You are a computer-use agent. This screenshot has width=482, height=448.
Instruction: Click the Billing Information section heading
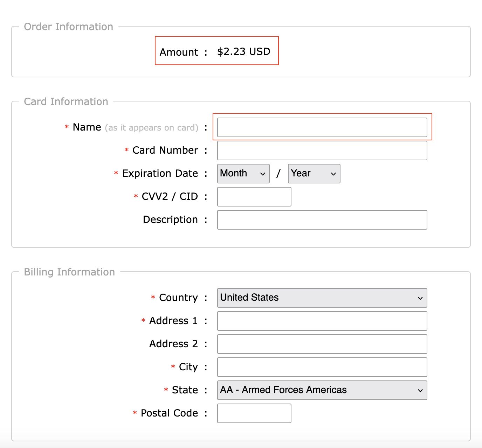[x=69, y=272]
